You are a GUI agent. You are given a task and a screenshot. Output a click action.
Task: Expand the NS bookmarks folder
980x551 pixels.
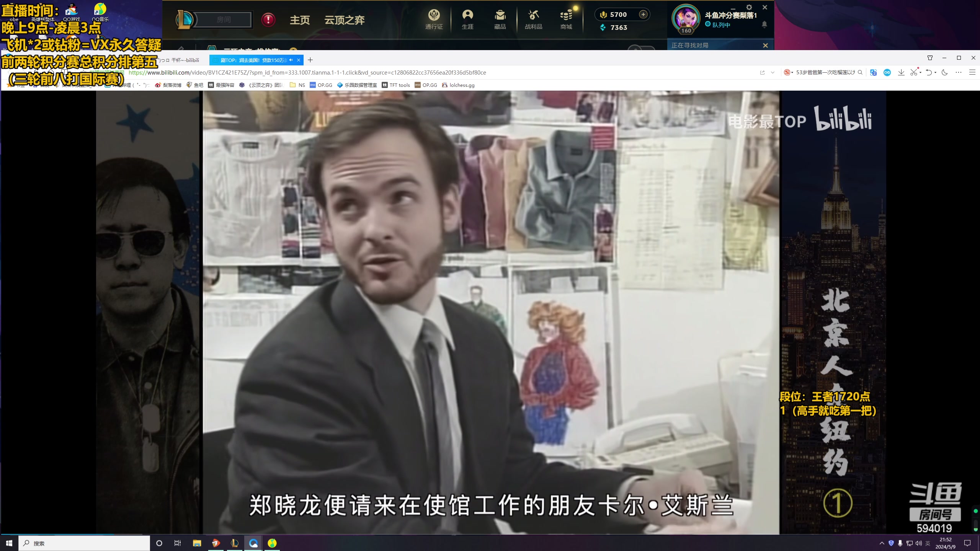tap(297, 85)
